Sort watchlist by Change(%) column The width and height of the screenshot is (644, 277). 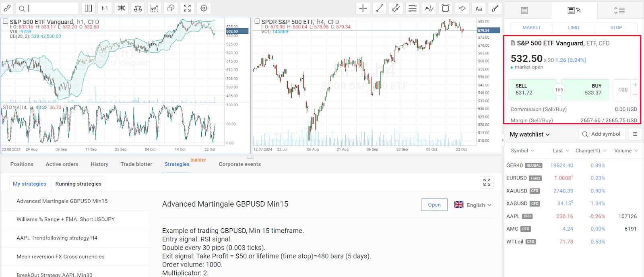[x=591, y=151]
